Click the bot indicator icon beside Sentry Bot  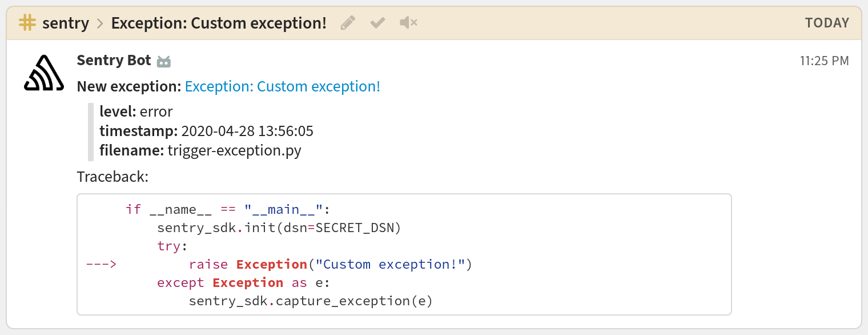(x=164, y=62)
